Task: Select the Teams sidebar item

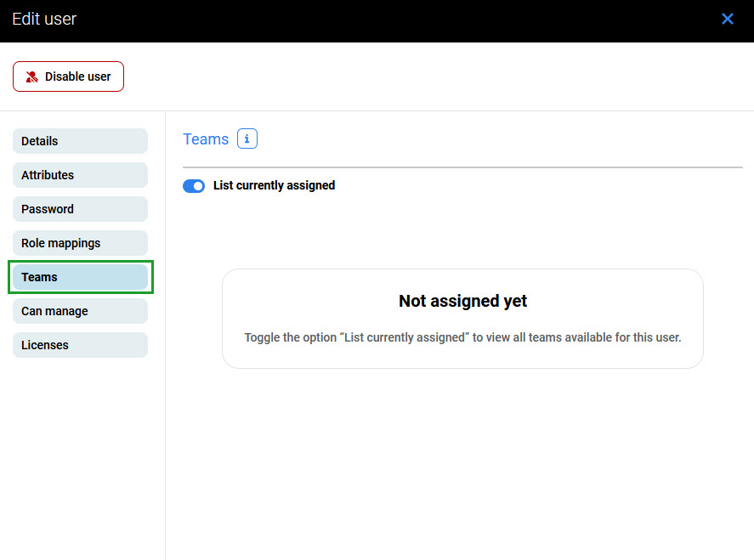Action: 80,277
